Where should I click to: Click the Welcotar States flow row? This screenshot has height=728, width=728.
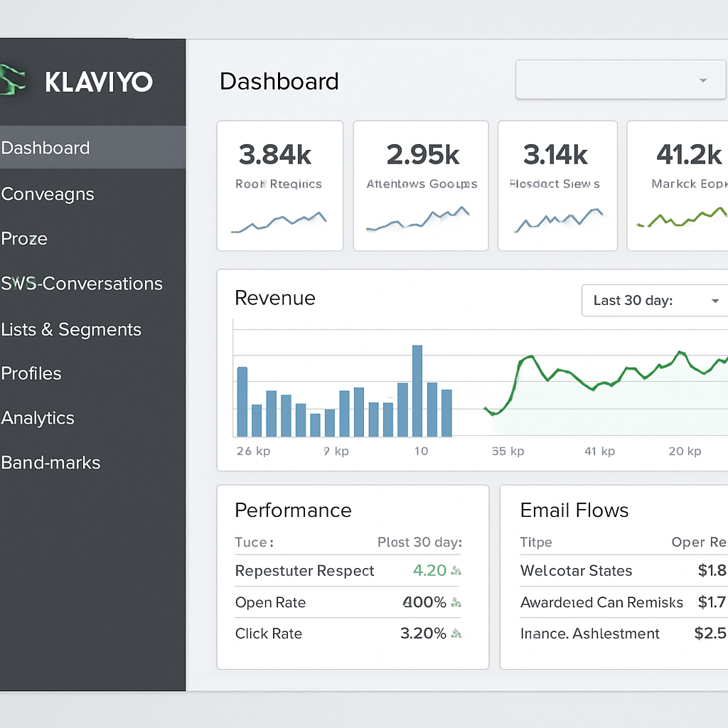click(611, 571)
